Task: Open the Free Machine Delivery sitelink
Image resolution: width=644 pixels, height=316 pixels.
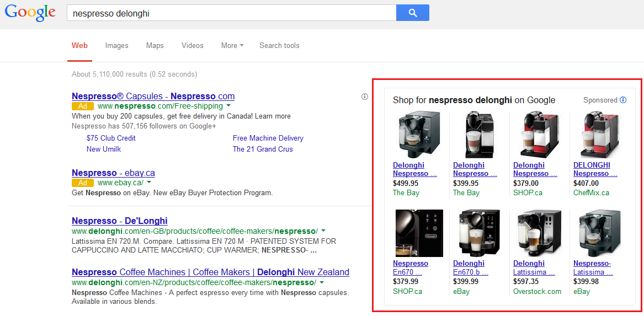Action: click(268, 138)
